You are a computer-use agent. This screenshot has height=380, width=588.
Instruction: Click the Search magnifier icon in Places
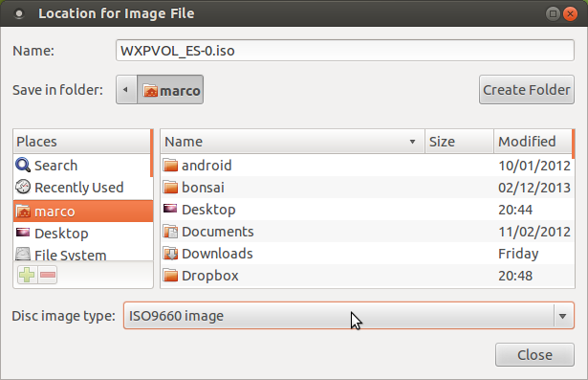coord(23,166)
